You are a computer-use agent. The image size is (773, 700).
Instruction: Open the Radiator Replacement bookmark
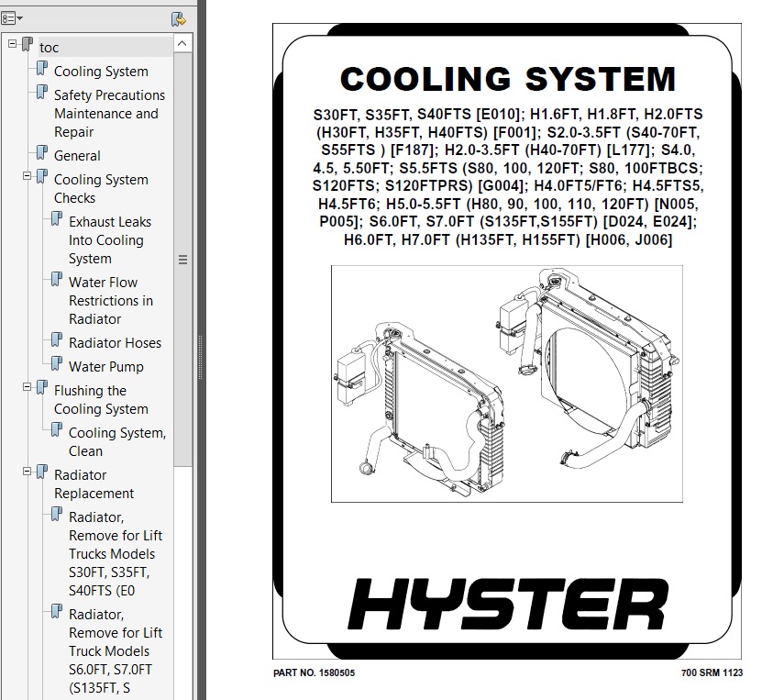(x=94, y=483)
